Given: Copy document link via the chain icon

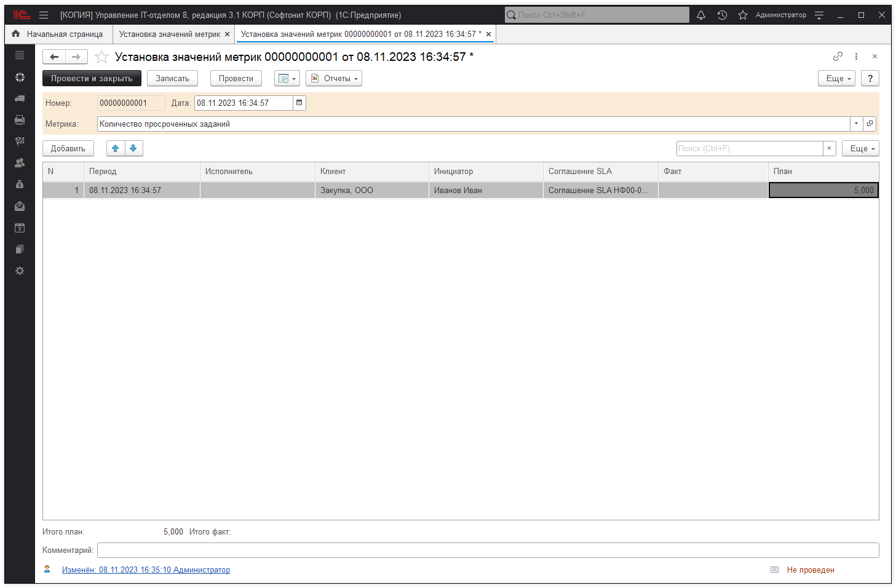Looking at the screenshot, I should pyautogui.click(x=838, y=57).
